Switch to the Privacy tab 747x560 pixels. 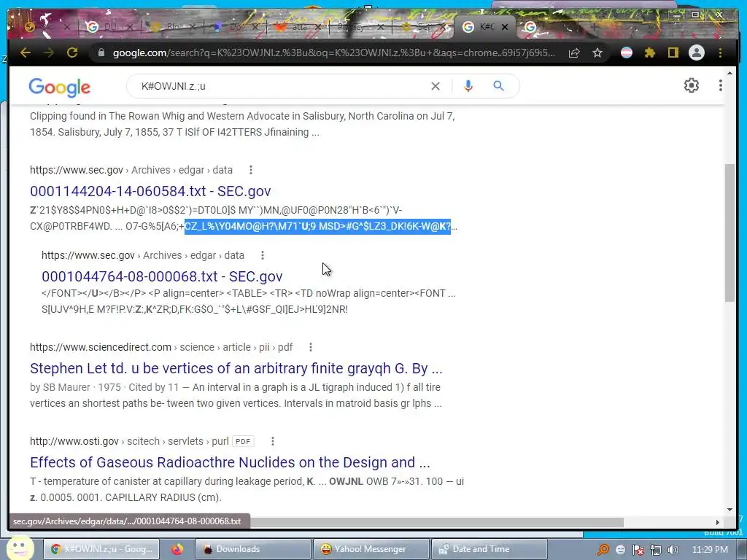point(360,27)
